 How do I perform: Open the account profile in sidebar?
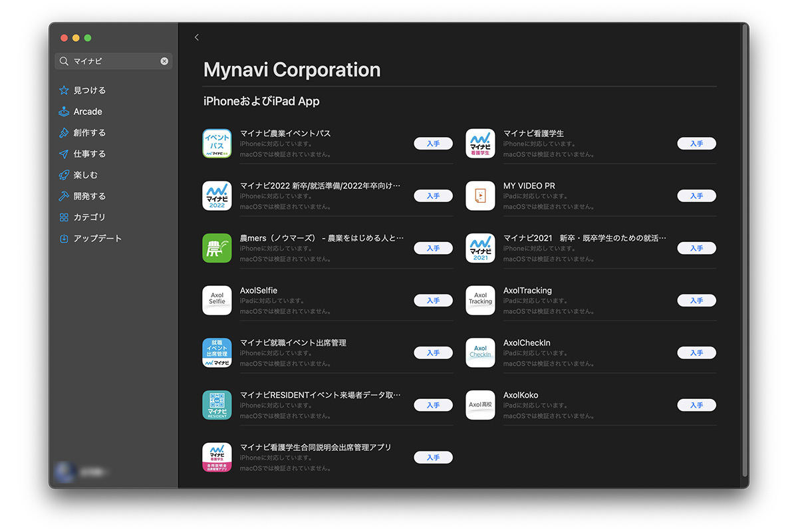click(81, 472)
